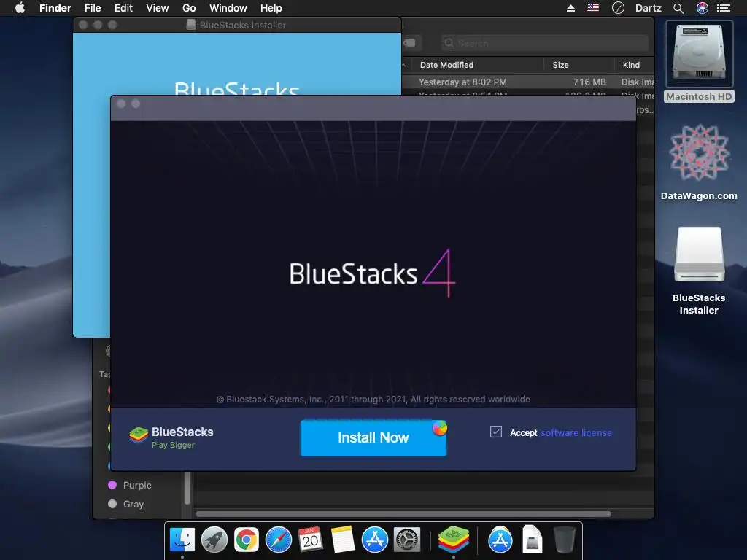Screen dimensions: 747x560
Task: Open the Window menu
Action: pos(228,8)
